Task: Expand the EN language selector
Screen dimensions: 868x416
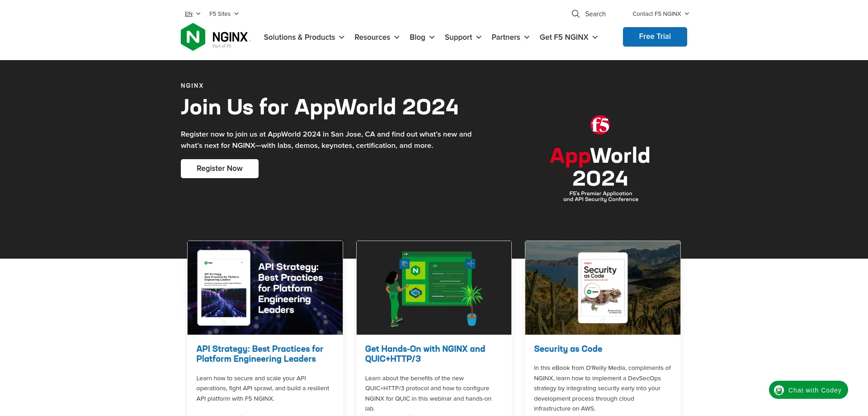Action: 192,14
